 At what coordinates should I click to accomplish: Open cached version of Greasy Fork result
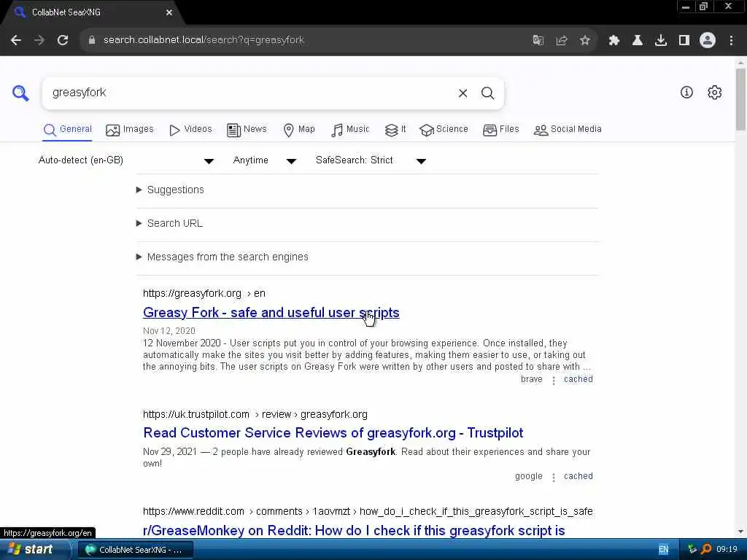(578, 379)
